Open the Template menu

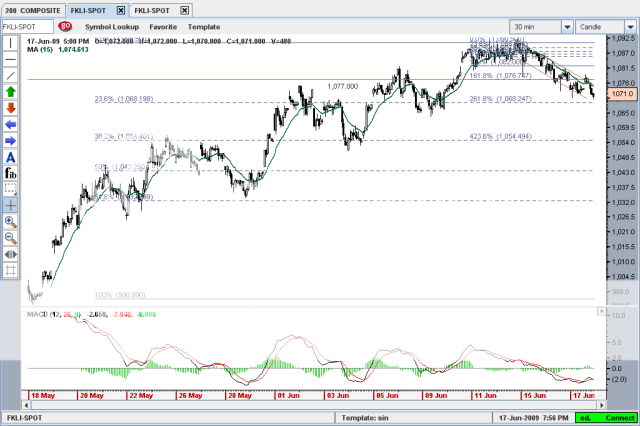point(202,26)
